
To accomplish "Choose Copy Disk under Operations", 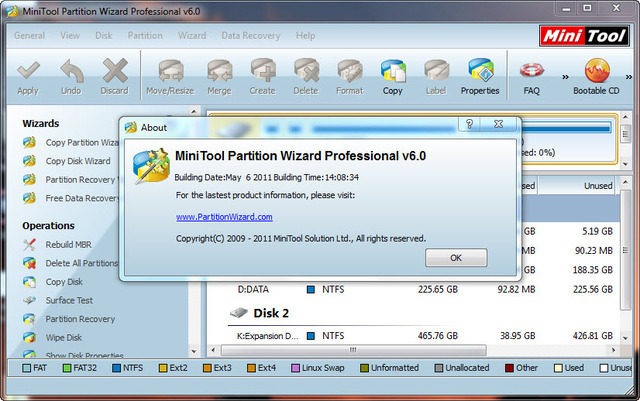I will coord(53,282).
